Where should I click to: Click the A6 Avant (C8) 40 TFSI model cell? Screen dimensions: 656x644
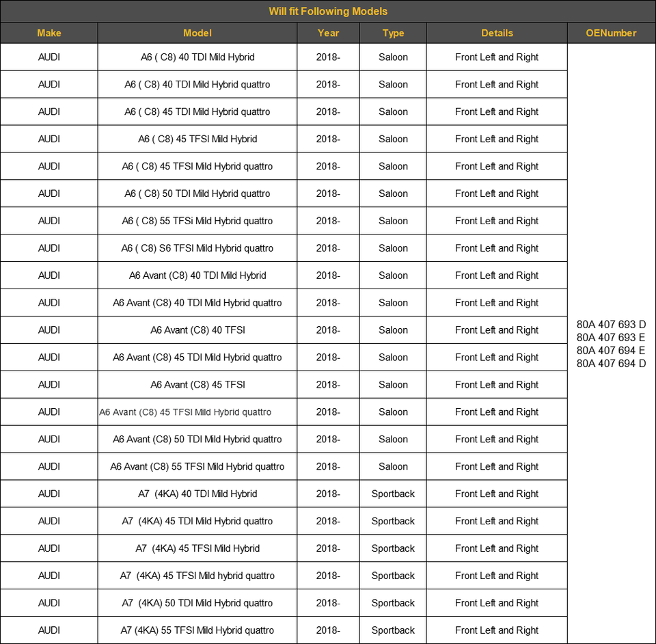pos(197,330)
